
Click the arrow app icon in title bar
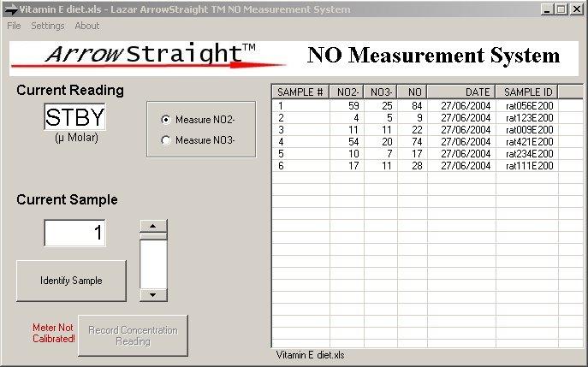click(x=11, y=10)
